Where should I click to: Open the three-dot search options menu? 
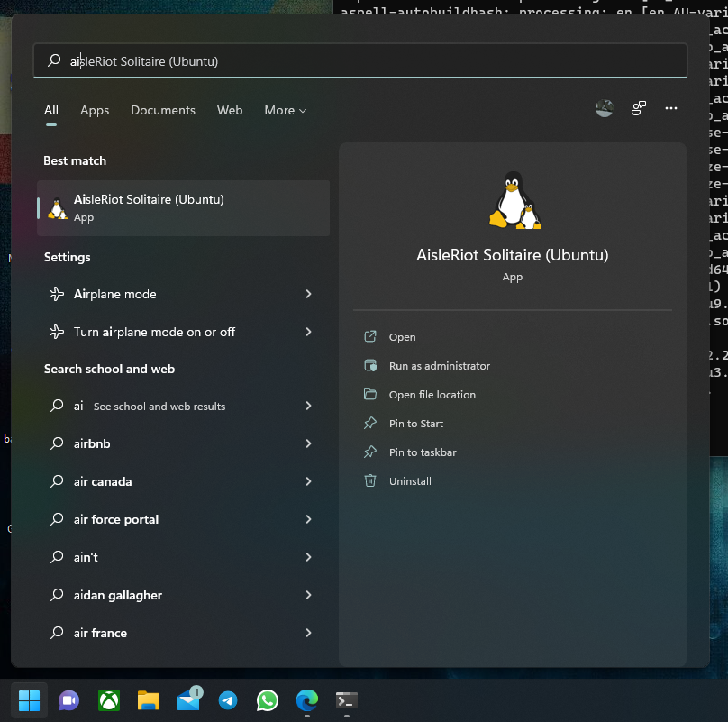(x=670, y=108)
